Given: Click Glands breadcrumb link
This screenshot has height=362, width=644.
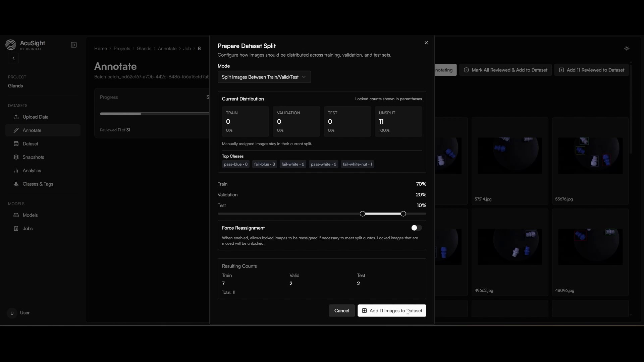Looking at the screenshot, I should [x=144, y=49].
